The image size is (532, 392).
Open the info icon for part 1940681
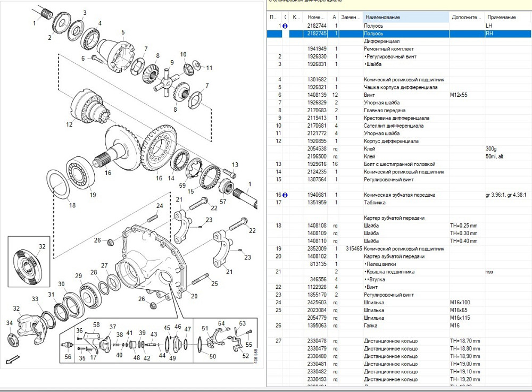pos(285,195)
